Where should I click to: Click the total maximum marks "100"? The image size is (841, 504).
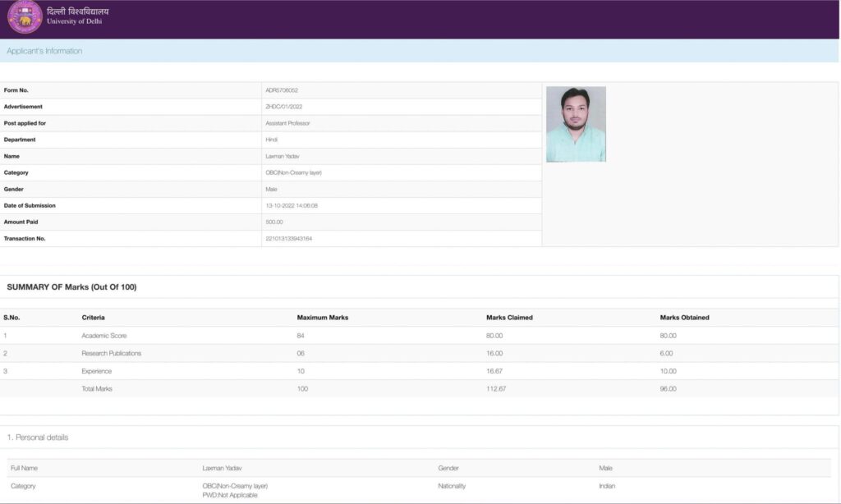302,389
